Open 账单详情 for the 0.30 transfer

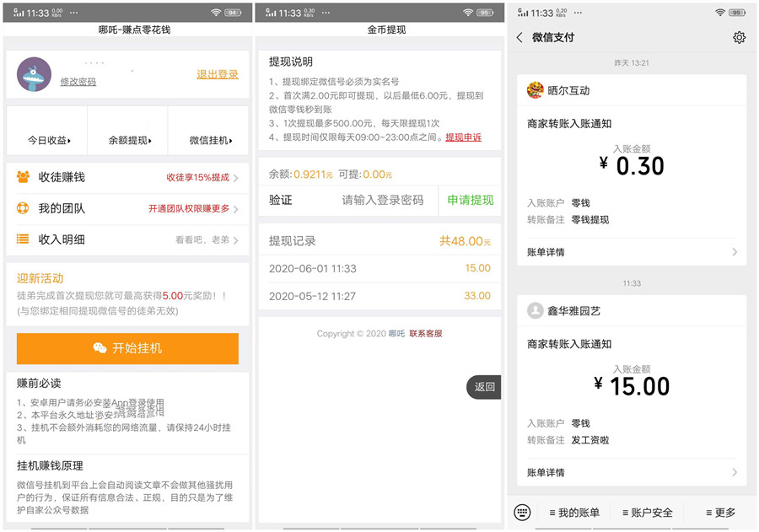(632, 252)
